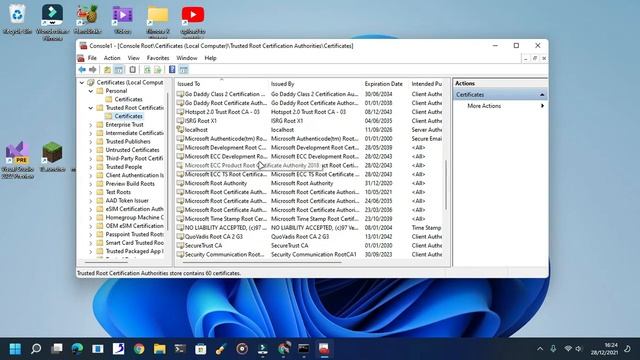The image size is (640, 360).
Task: Collapse the Trusted Root Certification Authorities node
Action: (91, 108)
